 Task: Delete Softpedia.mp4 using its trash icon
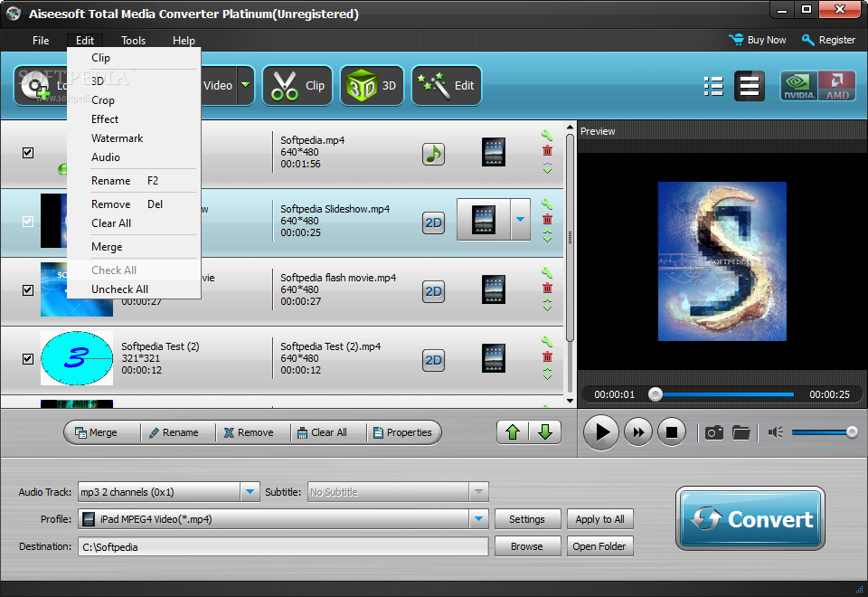[547, 151]
